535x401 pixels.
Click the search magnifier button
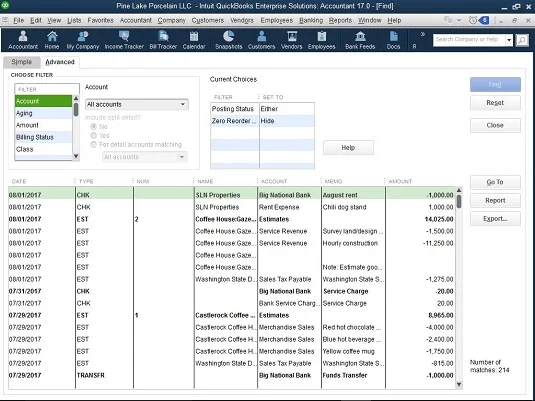click(522, 40)
